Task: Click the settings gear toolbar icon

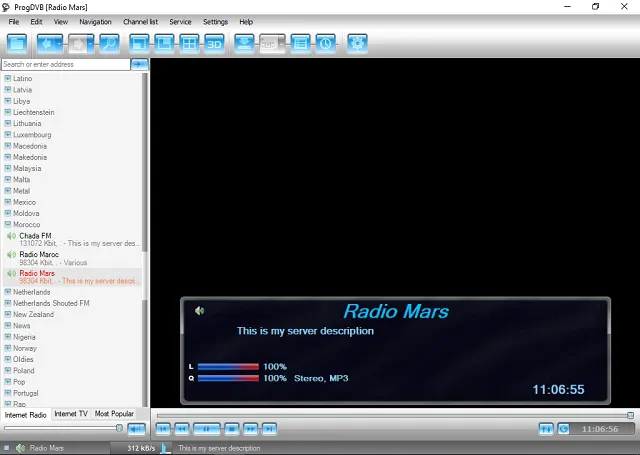Action: [357, 43]
